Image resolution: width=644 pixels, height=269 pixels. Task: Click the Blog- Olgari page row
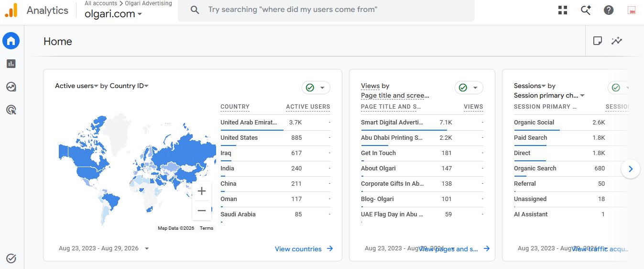422,199
